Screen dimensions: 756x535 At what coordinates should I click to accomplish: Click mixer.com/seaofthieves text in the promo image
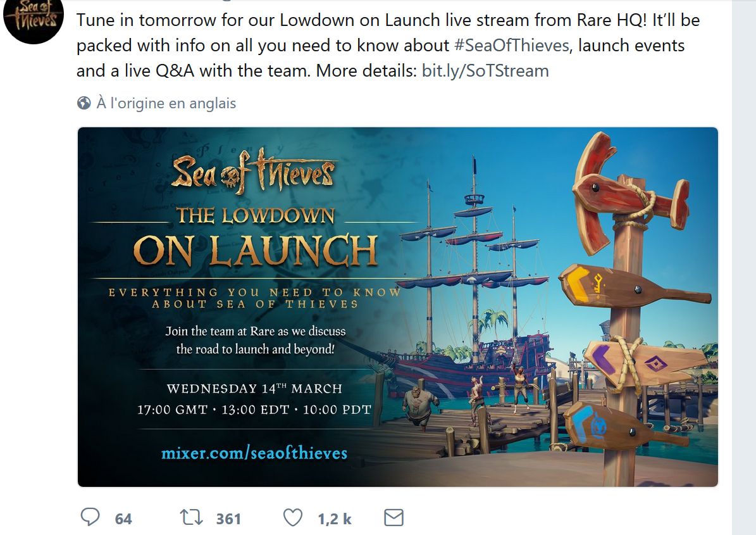point(254,453)
